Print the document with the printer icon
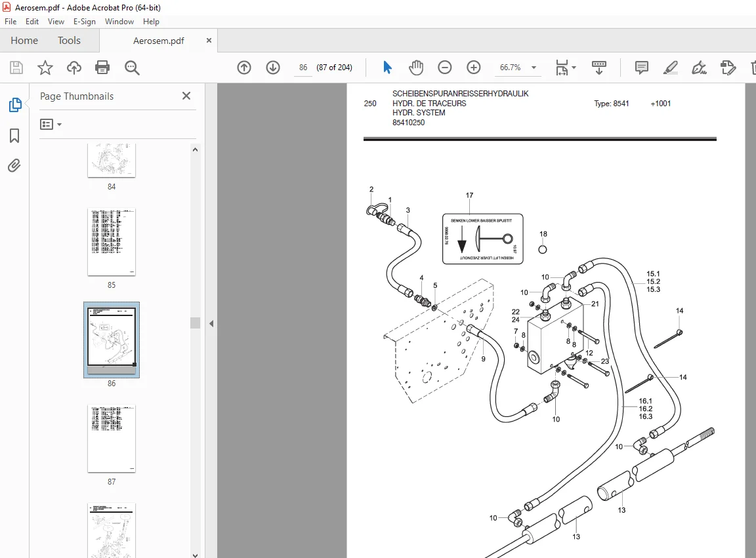The height and width of the screenshot is (558, 756). tap(102, 68)
